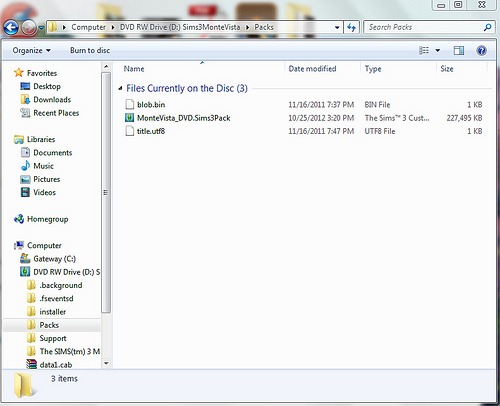
Task: Click the navigation pane scroll up arrow
Action: pos(106,67)
